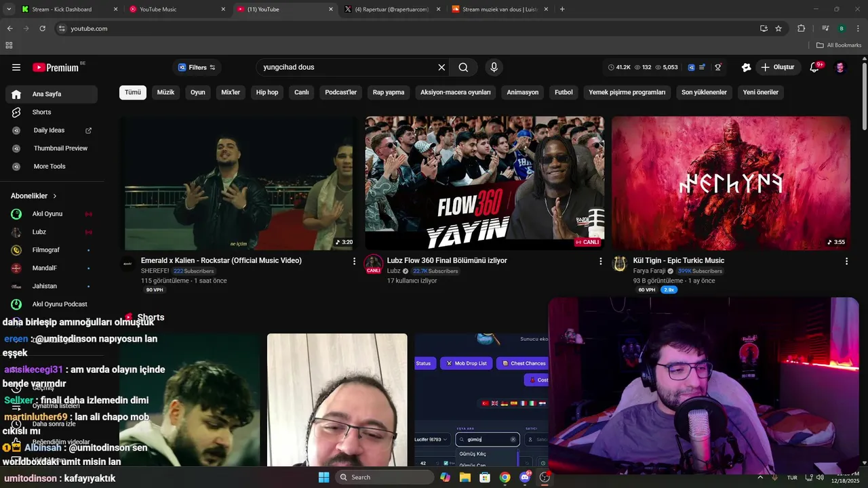Open Discord from the taskbar
The height and width of the screenshot is (488, 868).
[x=525, y=477]
